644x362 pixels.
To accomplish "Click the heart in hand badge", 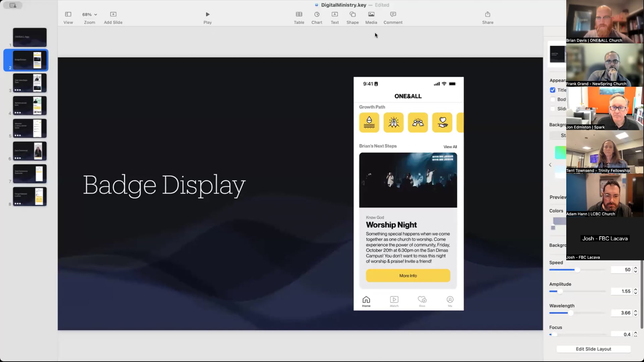I will (442, 123).
